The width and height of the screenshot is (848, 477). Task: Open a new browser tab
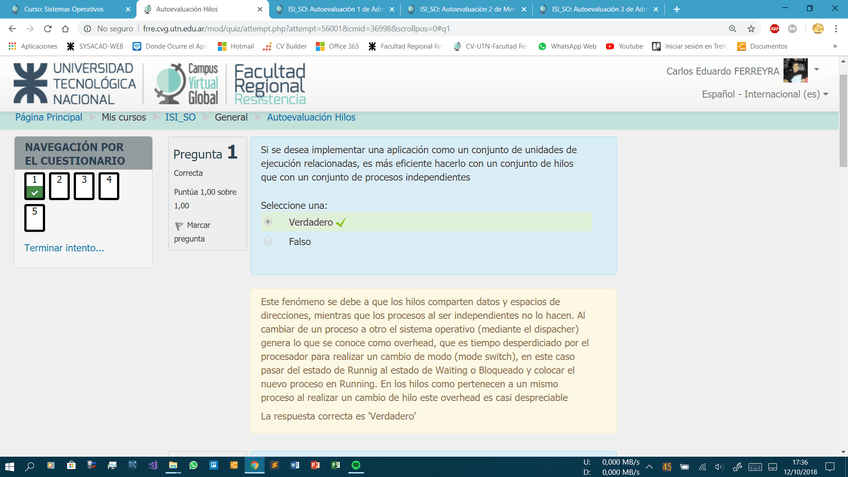point(677,9)
